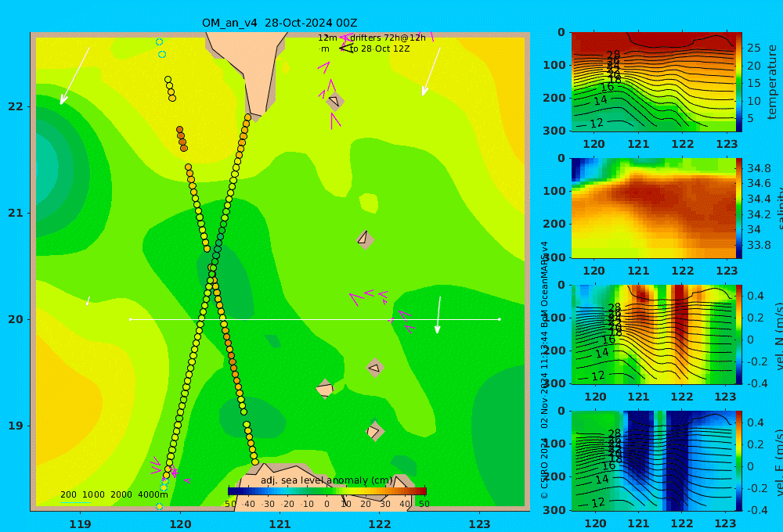Open the eastward velocity section panel
The image size is (783, 532).
coord(653,461)
